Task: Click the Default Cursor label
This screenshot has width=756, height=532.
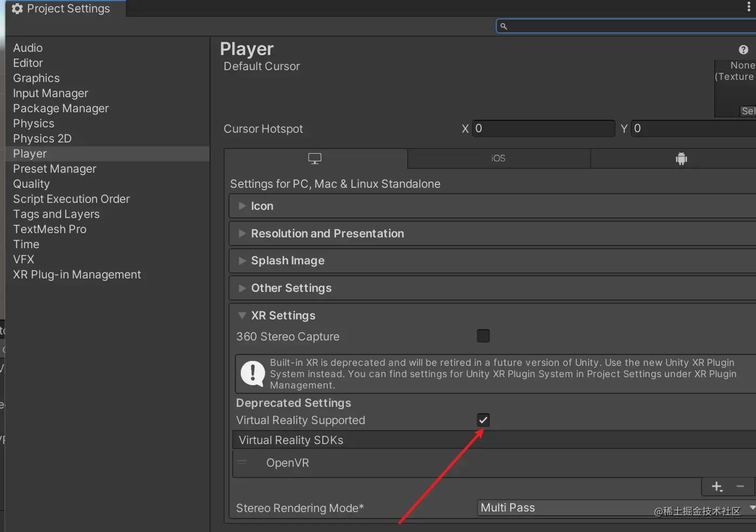Action: tap(261, 66)
